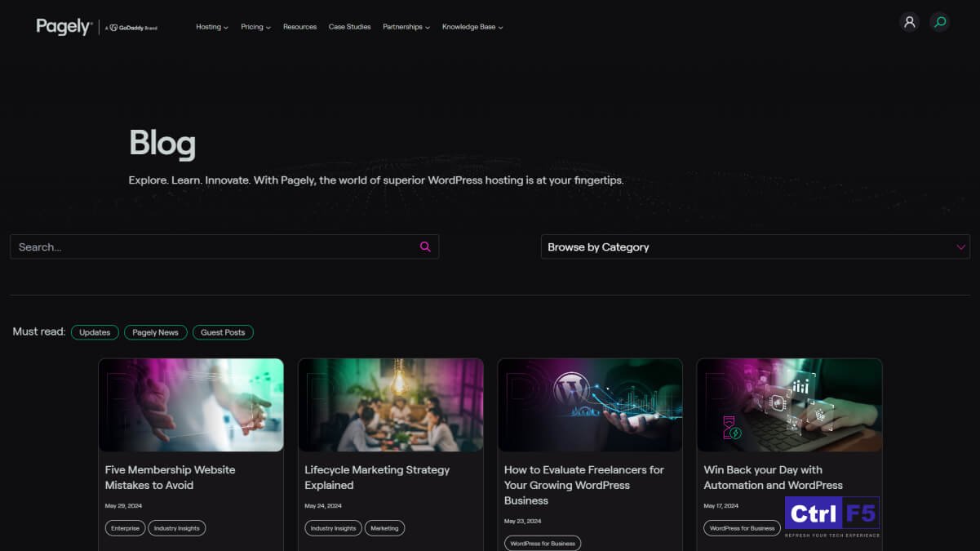Viewport: 980px width, 551px height.
Task: Open the Case Studies page
Action: (x=349, y=27)
